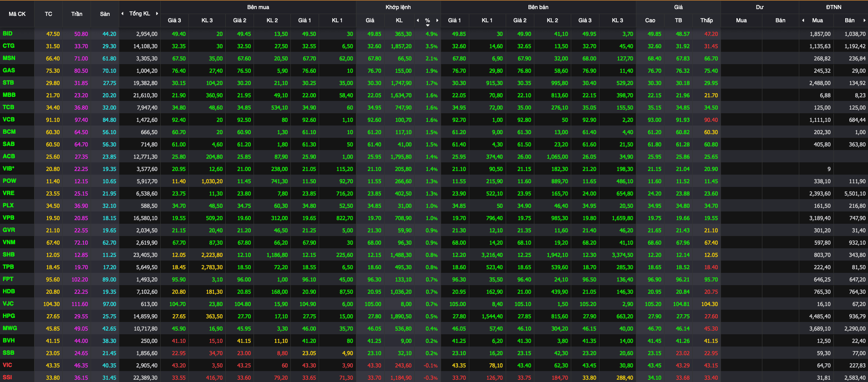Click Giá 1 header under Bên mua
The height and width of the screenshot is (382, 868).
click(x=305, y=20)
